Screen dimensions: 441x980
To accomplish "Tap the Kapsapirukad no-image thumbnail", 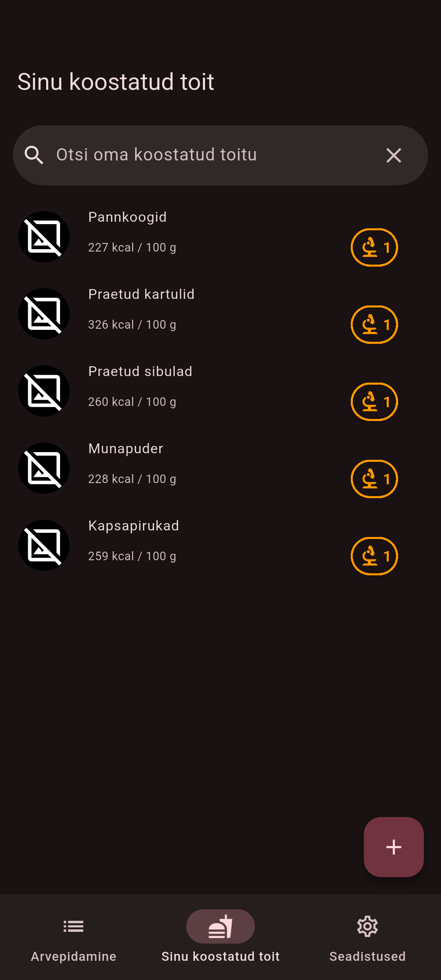I will click(44, 546).
